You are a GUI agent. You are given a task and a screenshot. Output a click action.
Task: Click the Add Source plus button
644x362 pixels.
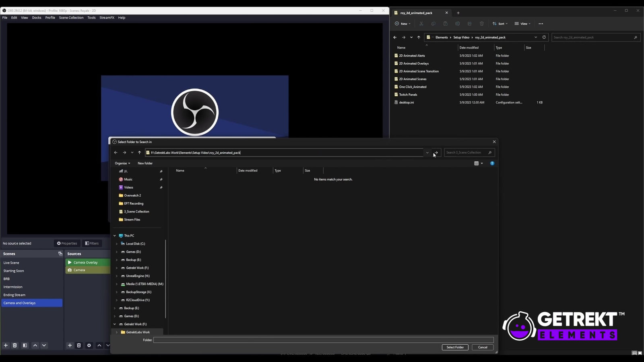pos(70,345)
